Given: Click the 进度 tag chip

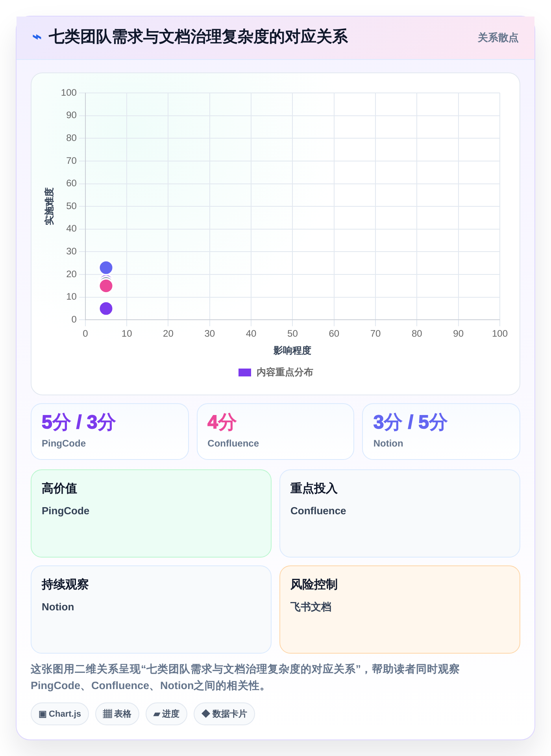Looking at the screenshot, I should pos(166,714).
